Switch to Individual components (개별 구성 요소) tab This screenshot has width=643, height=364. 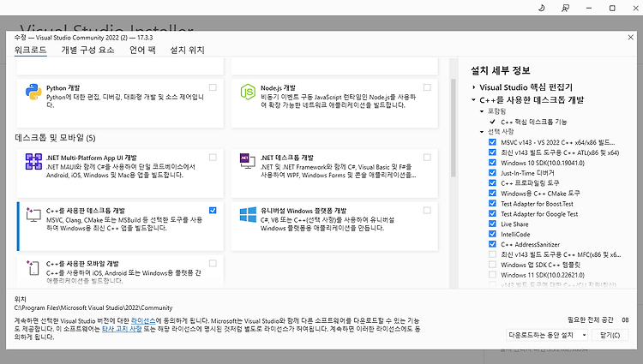click(87, 50)
